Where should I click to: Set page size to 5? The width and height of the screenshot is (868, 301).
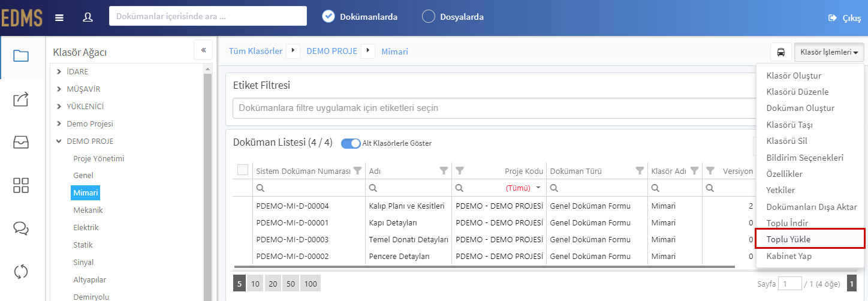[238, 284]
